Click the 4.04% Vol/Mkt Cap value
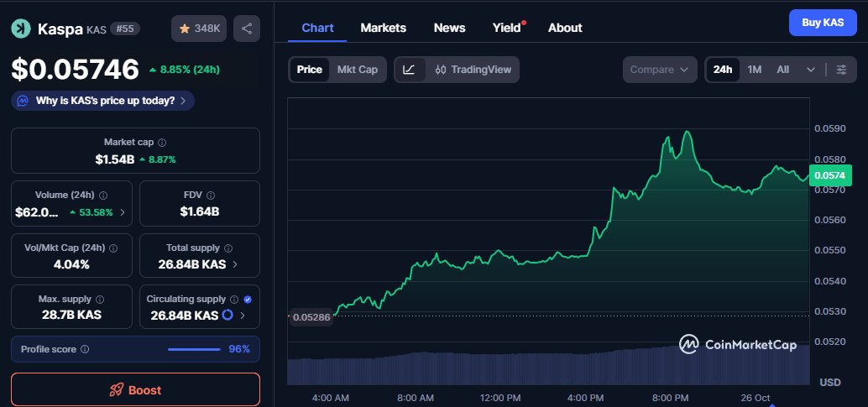The height and width of the screenshot is (407, 868). click(x=71, y=264)
